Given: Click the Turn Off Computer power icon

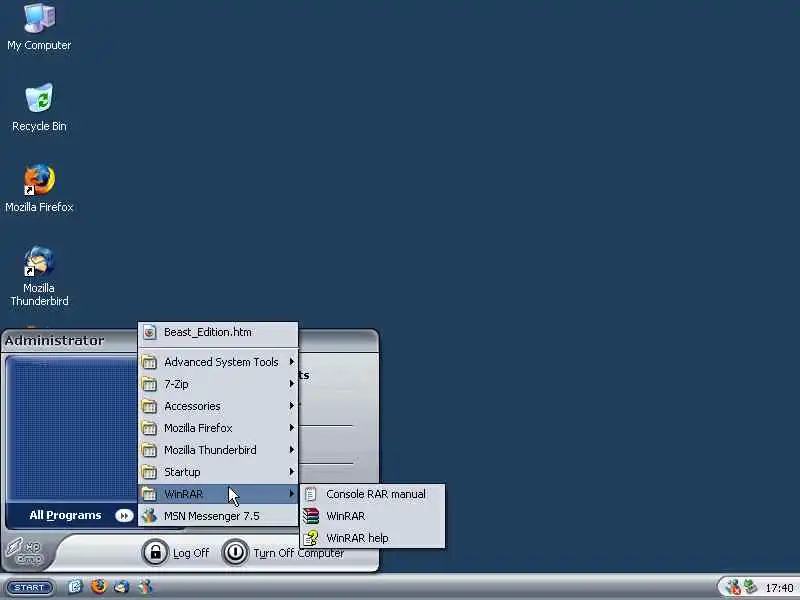Looking at the screenshot, I should pyautogui.click(x=235, y=553).
